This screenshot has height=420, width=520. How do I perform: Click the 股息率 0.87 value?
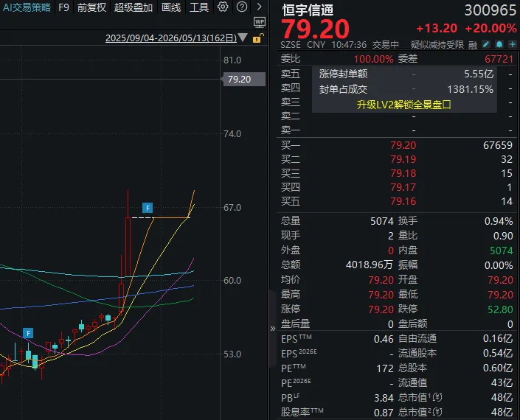[384, 413]
